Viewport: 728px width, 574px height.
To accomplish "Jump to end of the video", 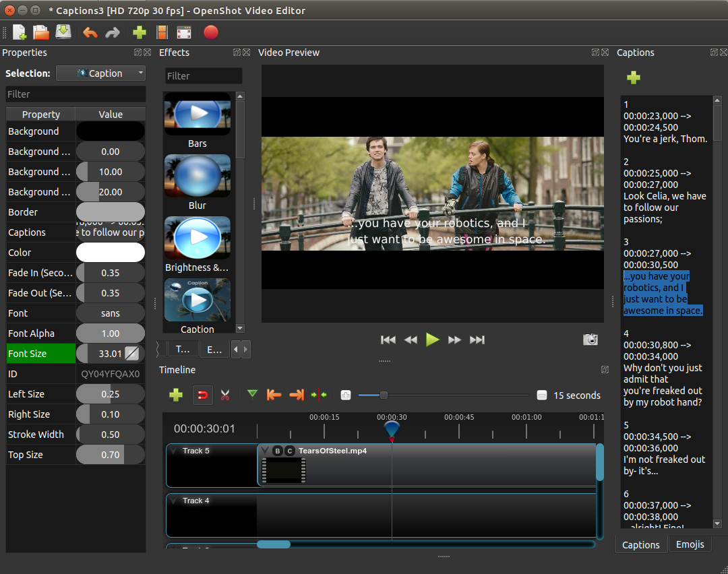I will pos(477,340).
